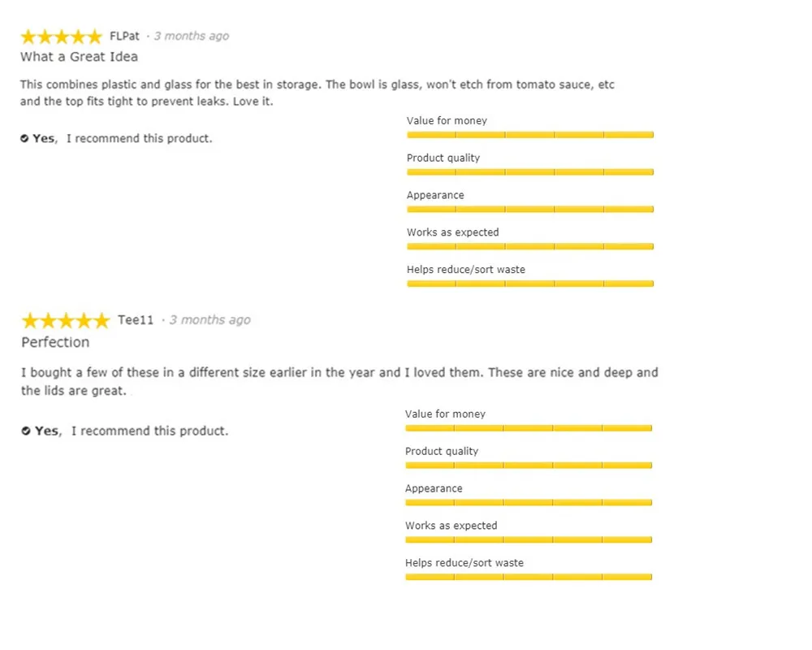
Task: Click FLPat's Works as expected rating bar
Action: click(529, 246)
